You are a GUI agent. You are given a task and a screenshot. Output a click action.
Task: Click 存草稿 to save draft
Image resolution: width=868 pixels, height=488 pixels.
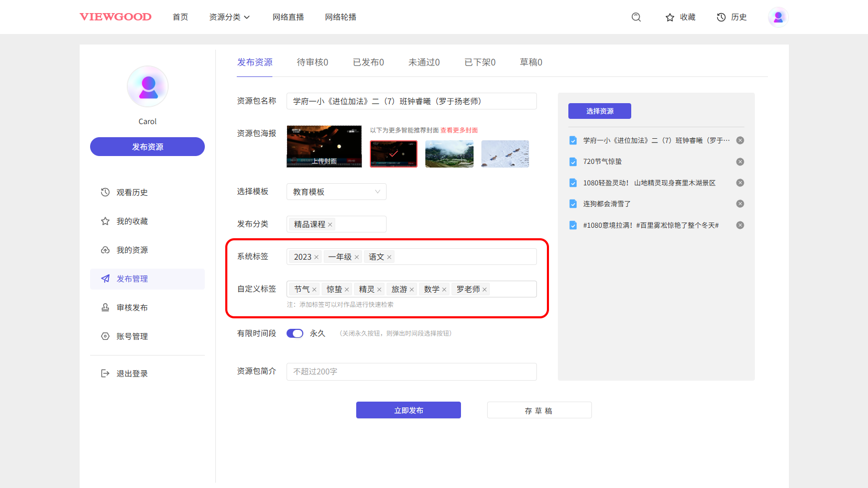pos(539,410)
